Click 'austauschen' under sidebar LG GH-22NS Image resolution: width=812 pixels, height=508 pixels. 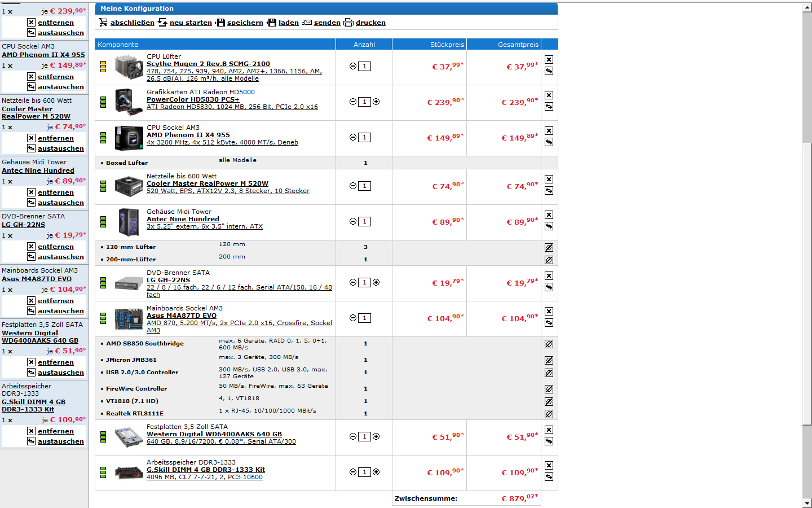(61, 257)
